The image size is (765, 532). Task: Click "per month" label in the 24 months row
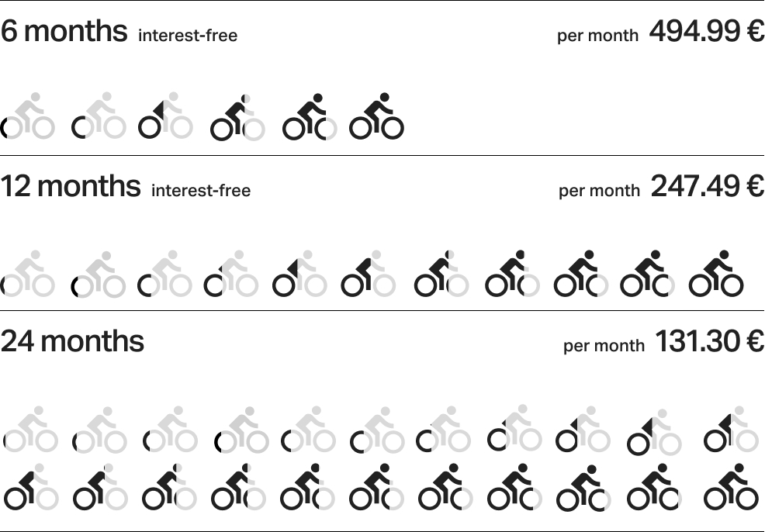coord(604,346)
